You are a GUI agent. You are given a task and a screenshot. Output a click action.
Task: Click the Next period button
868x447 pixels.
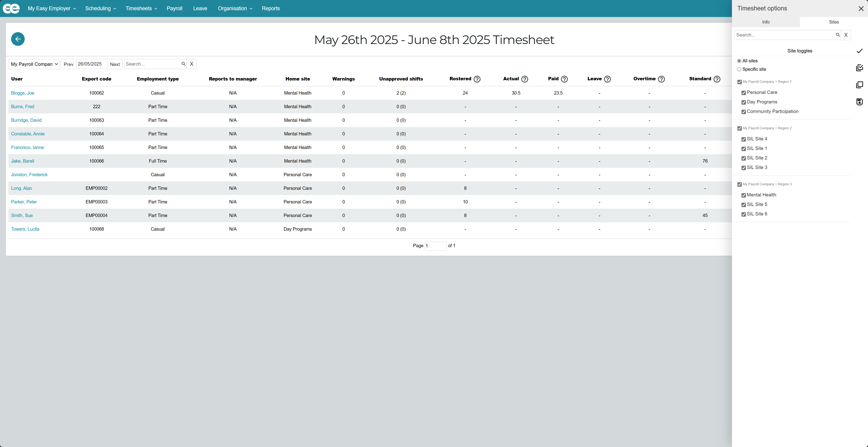[x=115, y=64]
